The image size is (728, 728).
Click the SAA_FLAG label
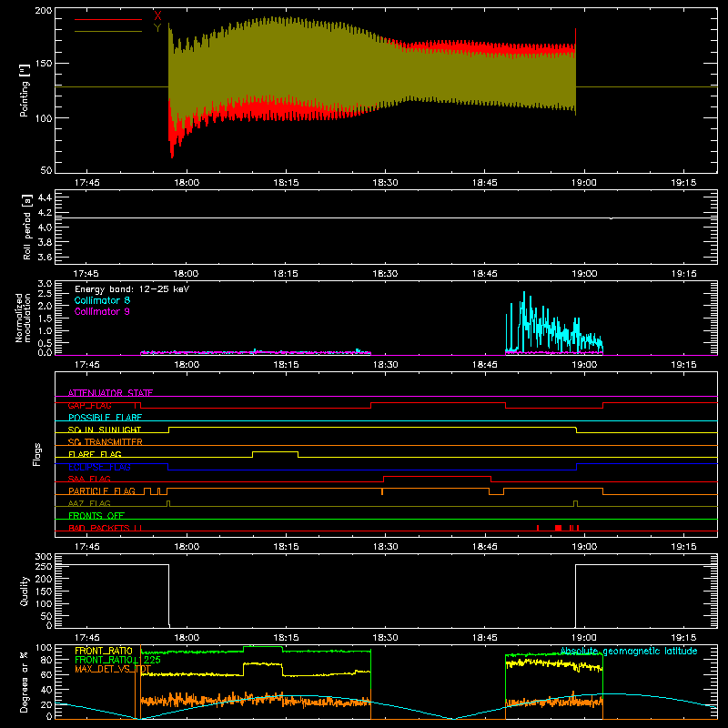tap(89, 479)
